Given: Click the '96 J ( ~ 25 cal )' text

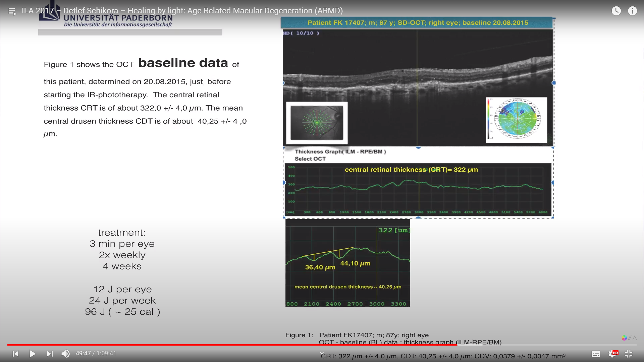Looking at the screenshot, I should [x=122, y=312].
